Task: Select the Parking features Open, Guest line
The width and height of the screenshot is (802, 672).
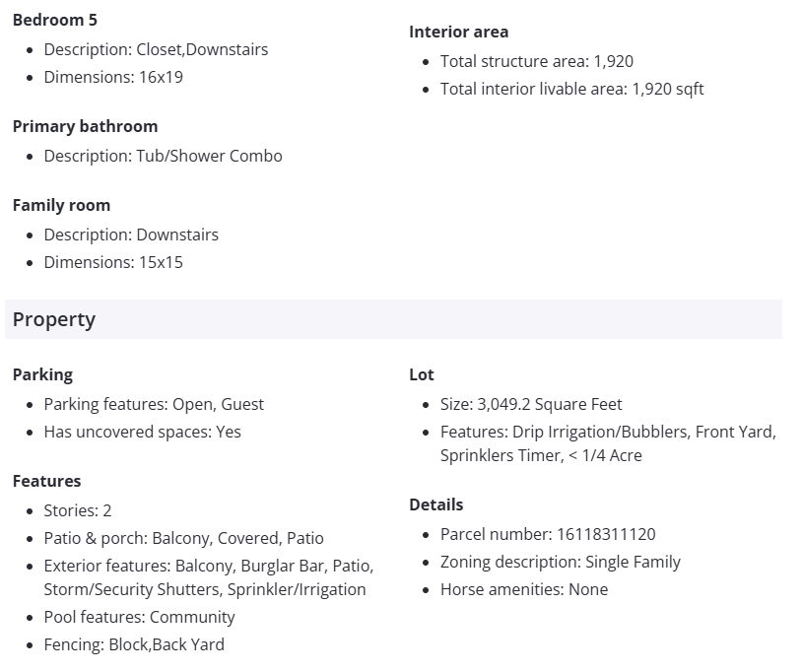Action: coord(154,404)
